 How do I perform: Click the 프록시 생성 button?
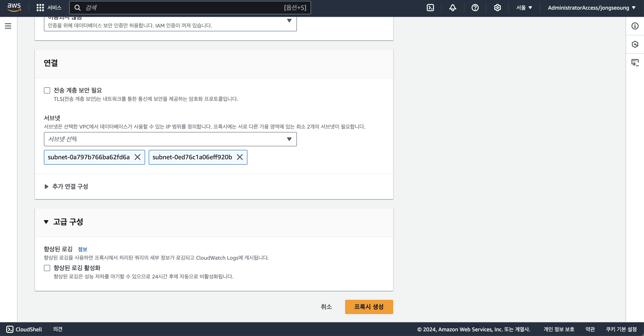369,307
